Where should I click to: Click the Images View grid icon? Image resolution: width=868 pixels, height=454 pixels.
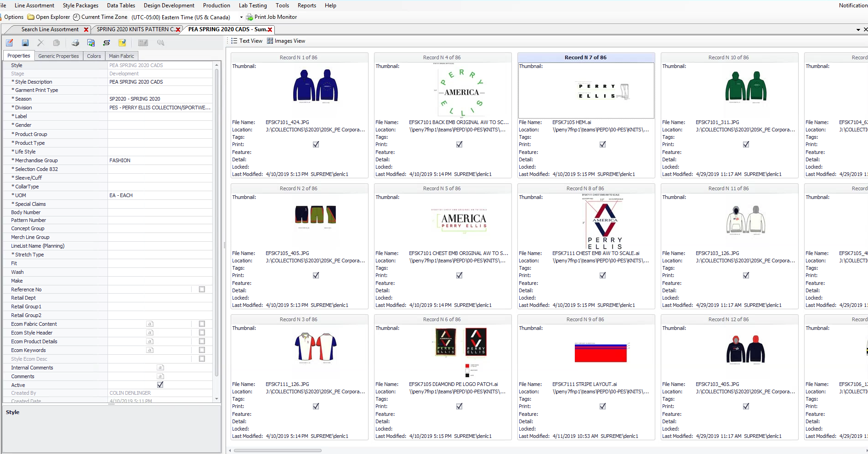tap(270, 41)
